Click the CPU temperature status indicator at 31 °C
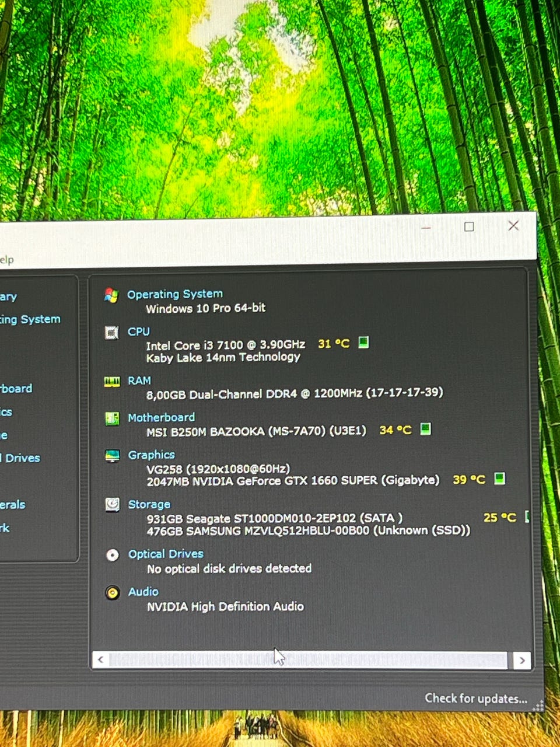Viewport: 560px width, 747px height. 363,343
